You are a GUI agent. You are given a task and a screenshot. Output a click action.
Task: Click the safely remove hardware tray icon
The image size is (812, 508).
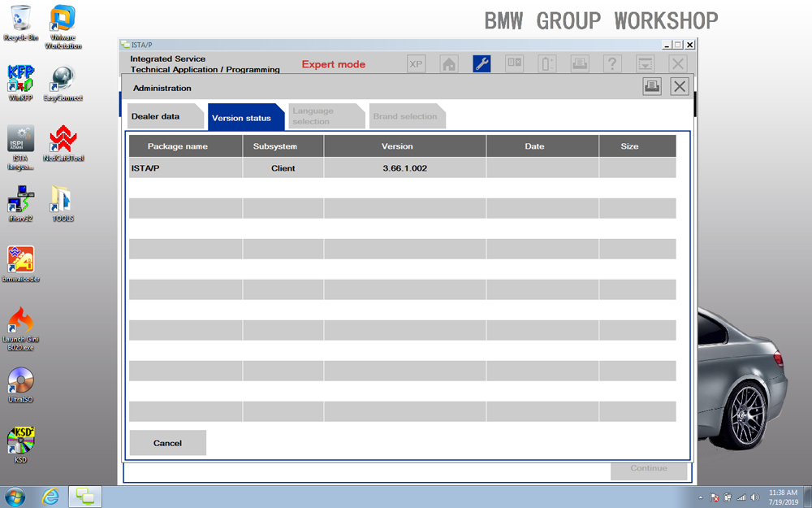(728, 497)
